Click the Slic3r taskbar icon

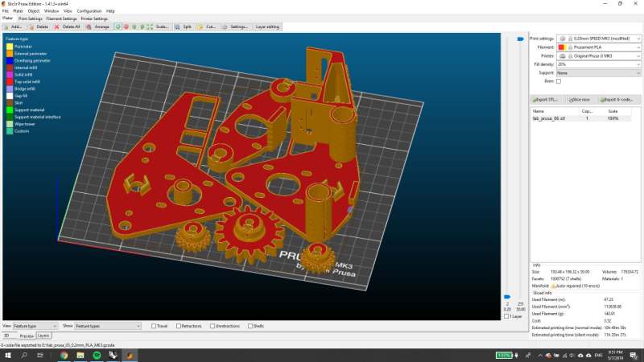point(130,356)
